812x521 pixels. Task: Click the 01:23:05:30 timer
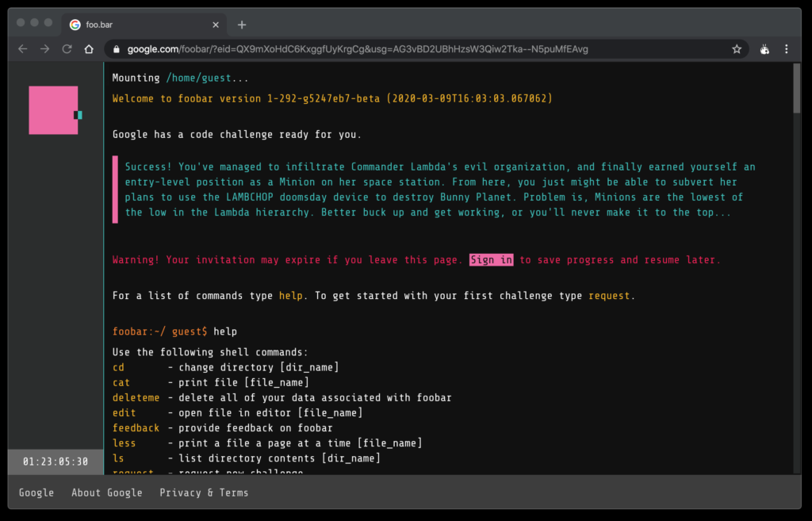click(56, 462)
